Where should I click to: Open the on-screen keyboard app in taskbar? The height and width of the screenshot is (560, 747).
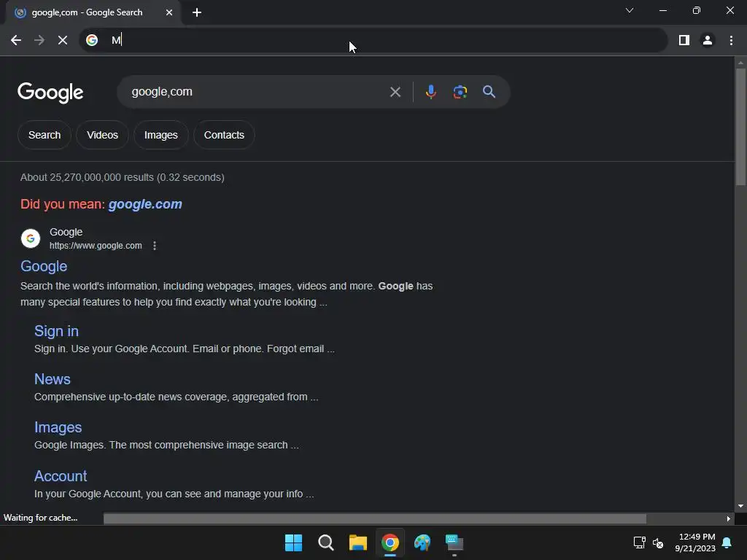point(454,542)
